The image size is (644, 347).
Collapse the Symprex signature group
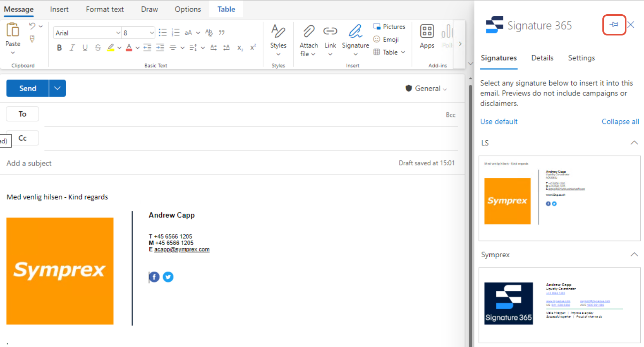[634, 254]
